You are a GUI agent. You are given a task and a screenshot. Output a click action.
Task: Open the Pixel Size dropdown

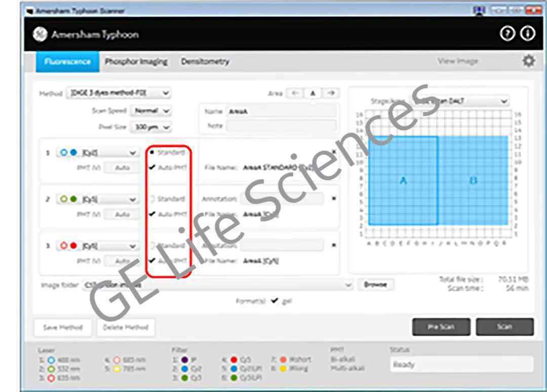point(150,127)
